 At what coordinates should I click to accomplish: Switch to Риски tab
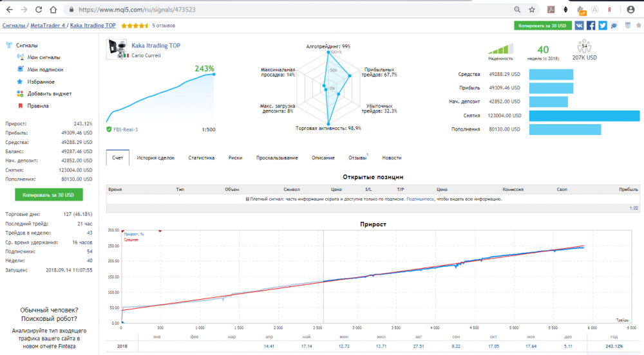tap(235, 158)
